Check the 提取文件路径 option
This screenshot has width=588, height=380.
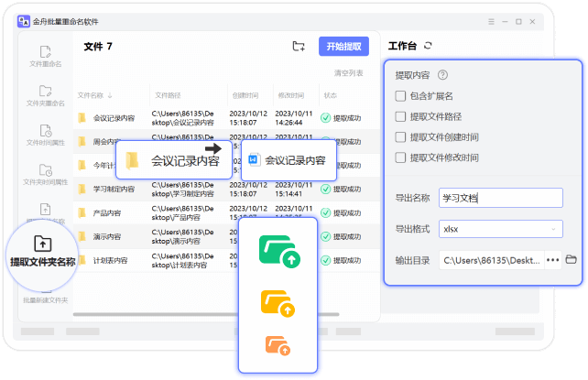coord(400,116)
